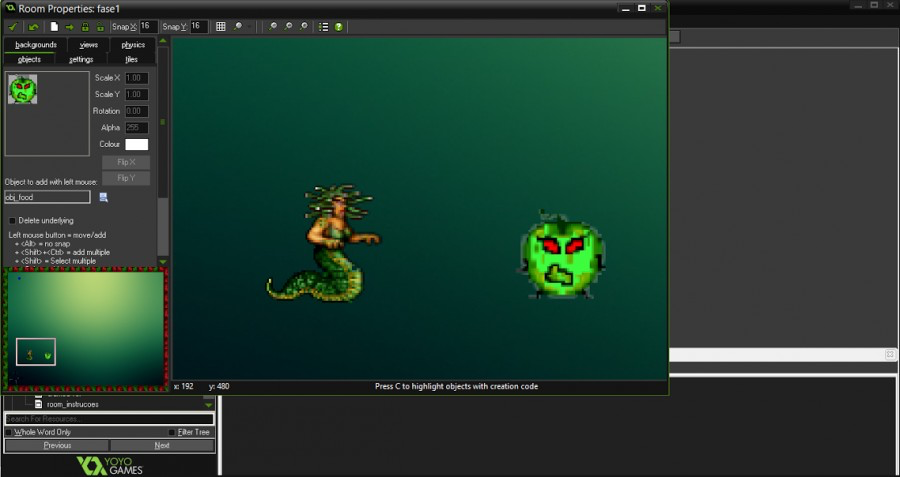
Task: Click the small close icon on the background panel
Action: 890,354
